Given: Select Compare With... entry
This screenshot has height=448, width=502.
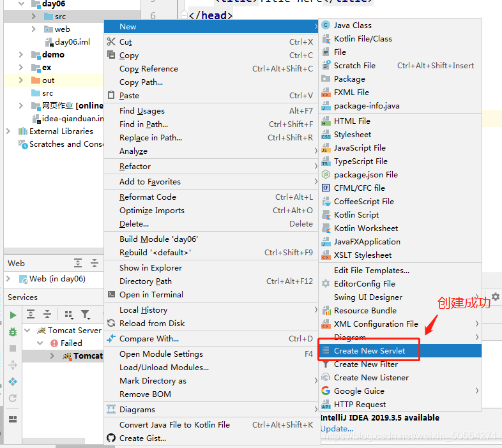Looking at the screenshot, I should [x=211, y=339].
